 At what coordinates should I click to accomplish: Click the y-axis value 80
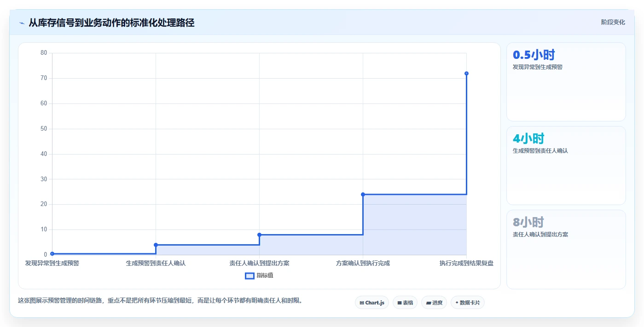click(x=44, y=53)
